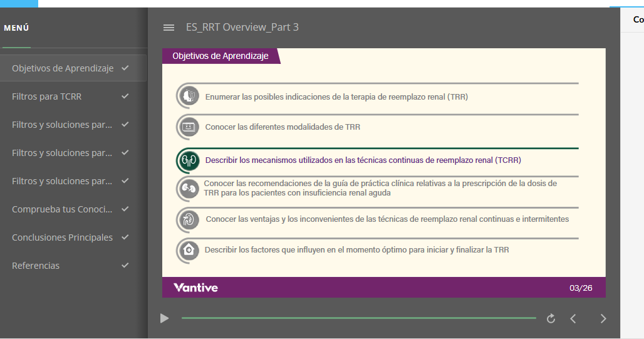This screenshot has height=339, width=644.
Task: Select the MENÚ tab header
Action: 16,28
